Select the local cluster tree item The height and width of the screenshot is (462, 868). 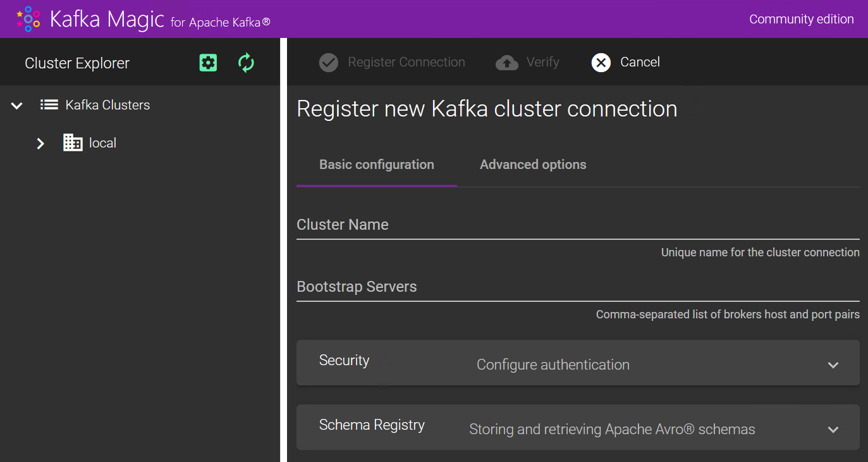(102, 143)
